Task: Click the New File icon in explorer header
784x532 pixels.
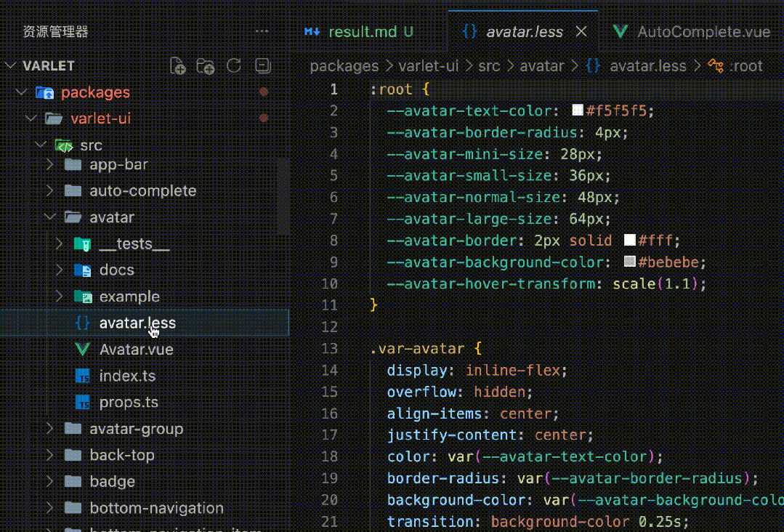Action: (x=178, y=66)
